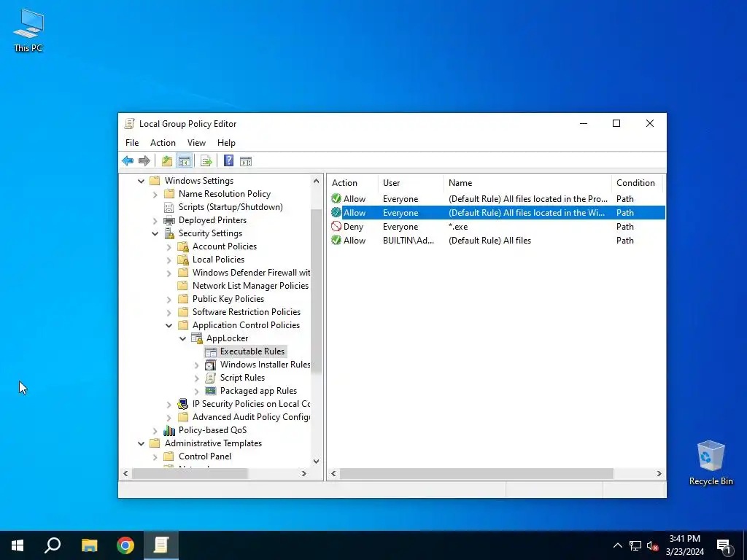Click the Security Settings icon
The width and height of the screenshot is (747, 560).
[x=169, y=233]
